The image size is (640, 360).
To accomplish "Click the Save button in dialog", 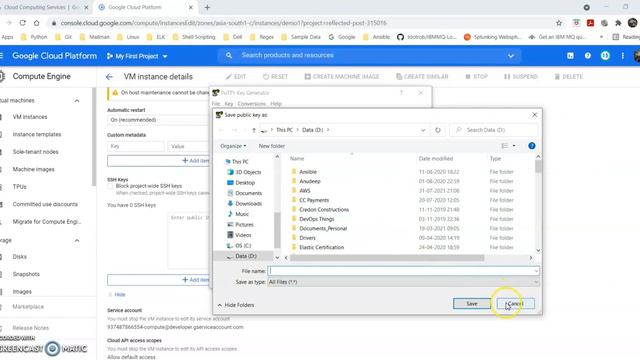I will coord(471,304).
